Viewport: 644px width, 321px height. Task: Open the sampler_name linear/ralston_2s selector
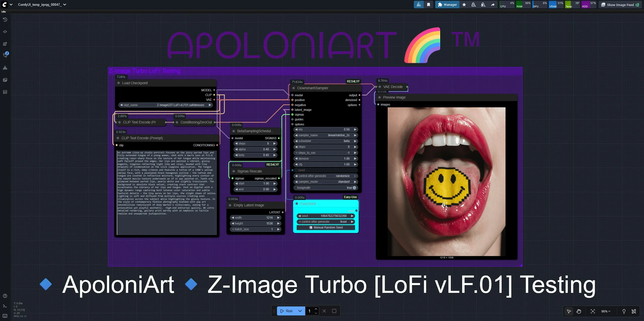point(326,135)
